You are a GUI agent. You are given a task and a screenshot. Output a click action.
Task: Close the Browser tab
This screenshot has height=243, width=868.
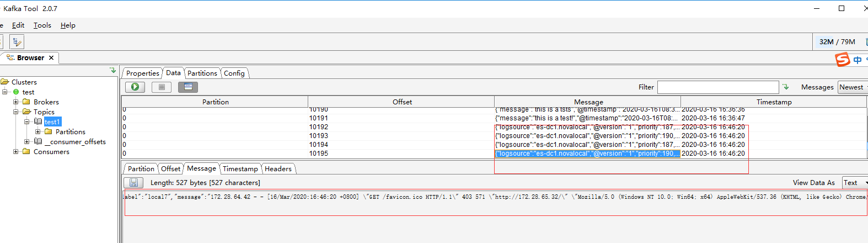[x=51, y=58]
